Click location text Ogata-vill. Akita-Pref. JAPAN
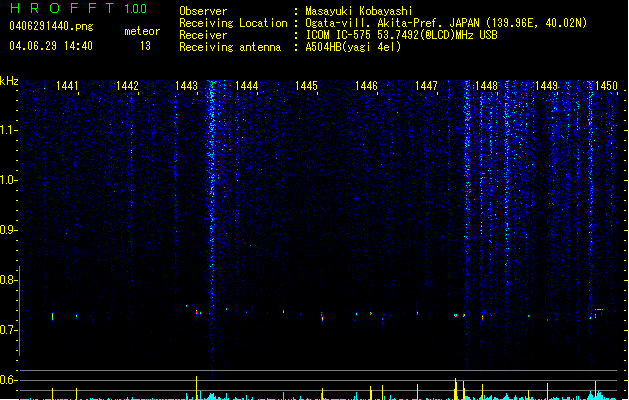This screenshot has width=629, height=400. (393, 23)
